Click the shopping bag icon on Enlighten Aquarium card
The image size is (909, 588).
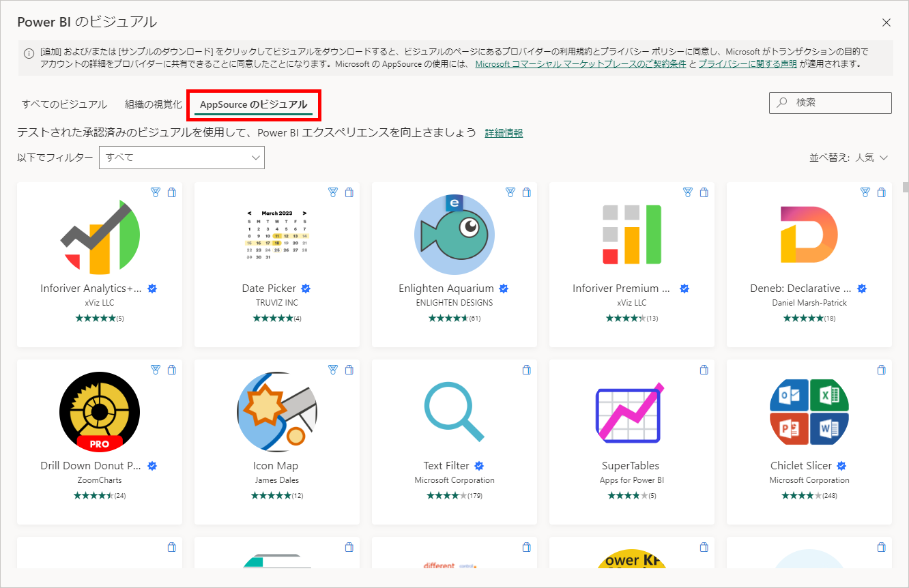[527, 192]
